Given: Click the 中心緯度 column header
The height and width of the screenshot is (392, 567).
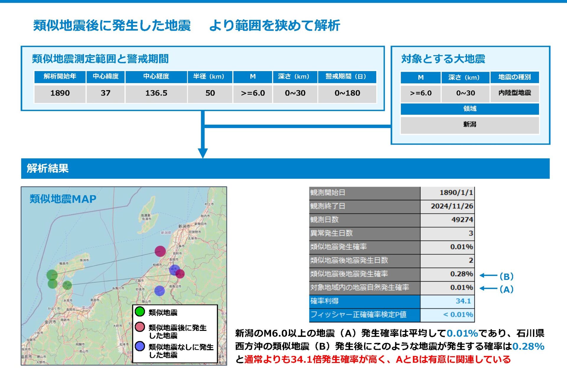Looking at the screenshot, I should click(105, 77).
